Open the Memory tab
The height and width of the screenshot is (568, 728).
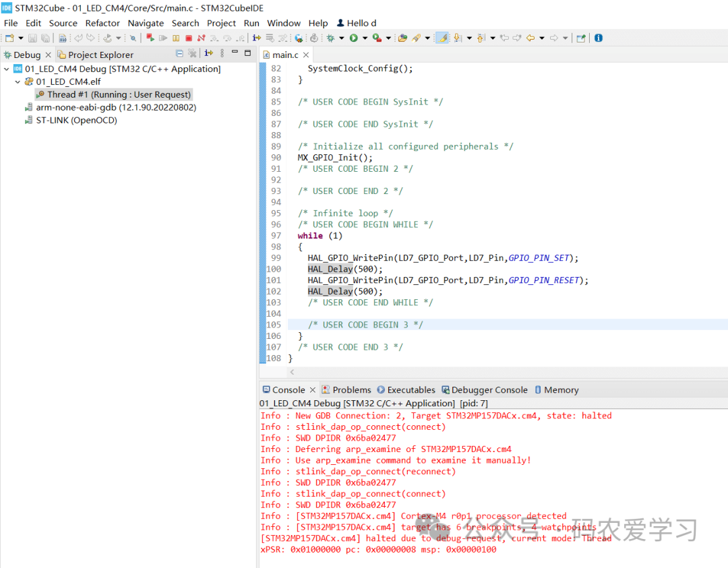click(x=556, y=390)
